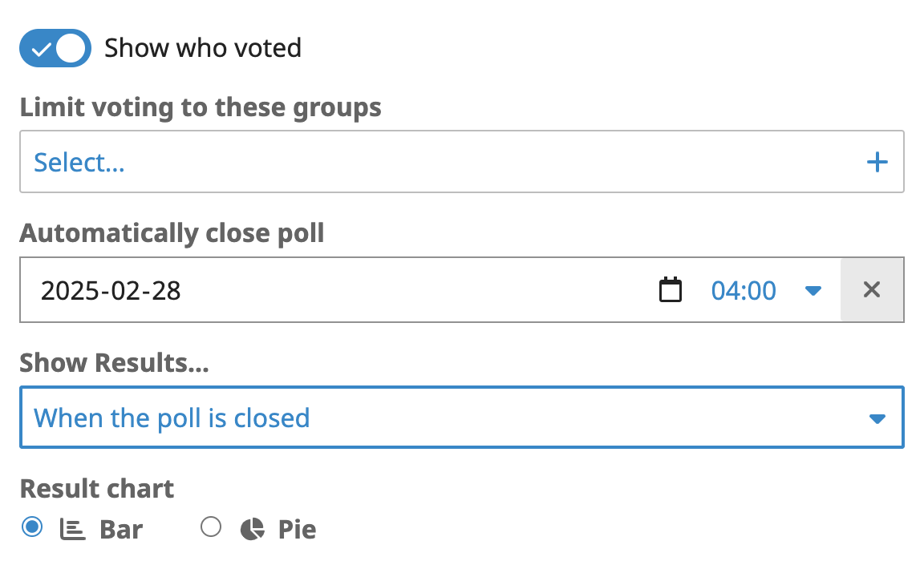This screenshot has height=561, width=924.
Task: Select the Bar radio button
Action: [32, 527]
